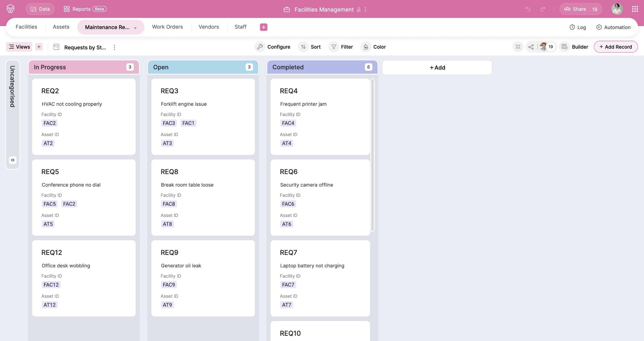Viewport: 644px width, 341px height.
Task: Click the undo arrow icon
Action: 528,9
